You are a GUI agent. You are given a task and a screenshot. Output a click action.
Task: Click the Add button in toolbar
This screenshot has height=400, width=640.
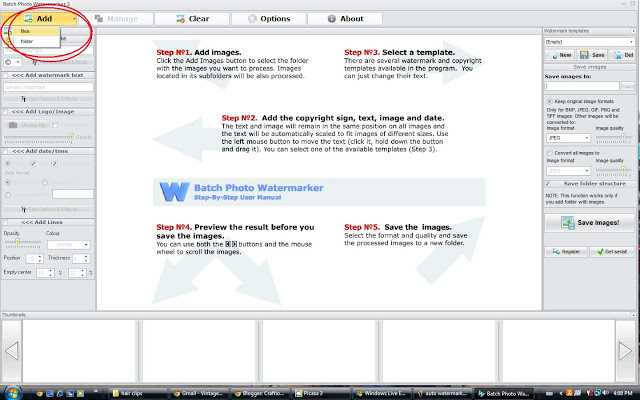[x=39, y=19]
